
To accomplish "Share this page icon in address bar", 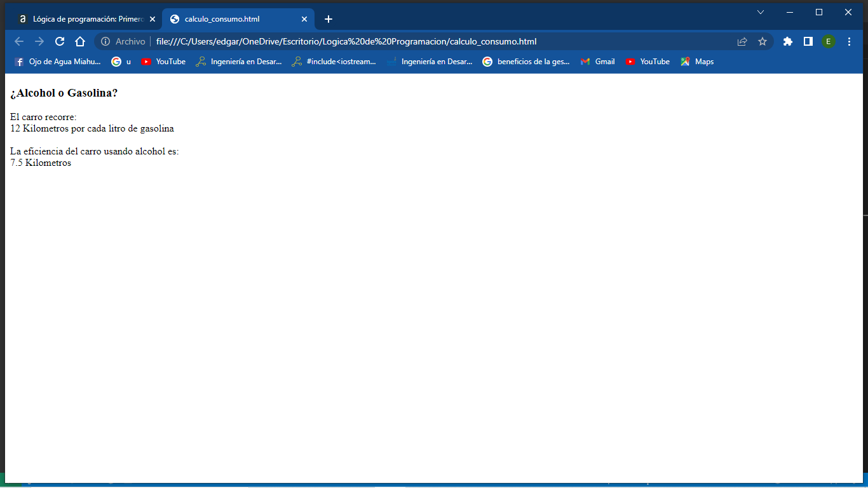I will pos(742,41).
